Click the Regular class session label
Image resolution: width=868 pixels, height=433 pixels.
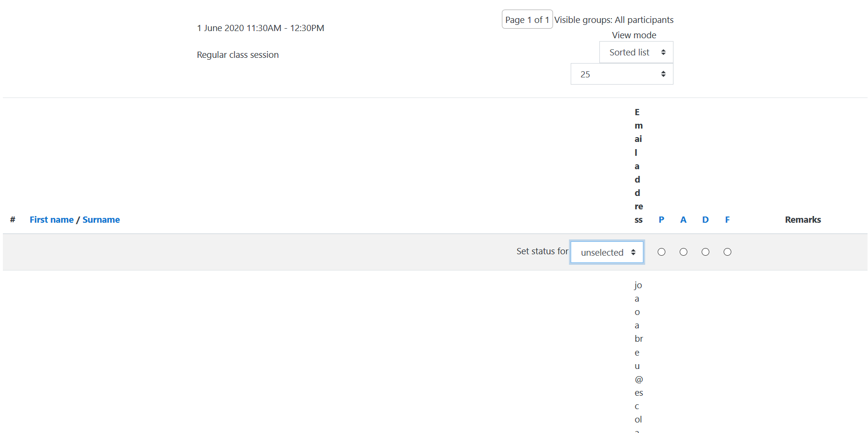coord(238,54)
